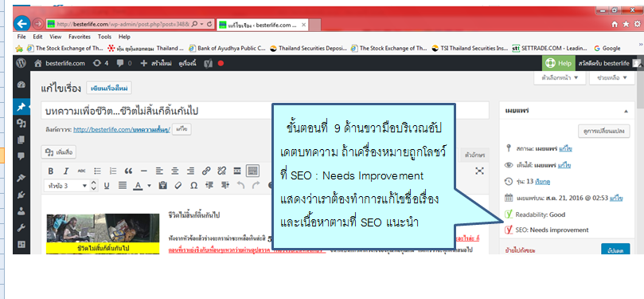Apply italic formatting in the editor
The width and height of the screenshot is (644, 299).
(66, 171)
